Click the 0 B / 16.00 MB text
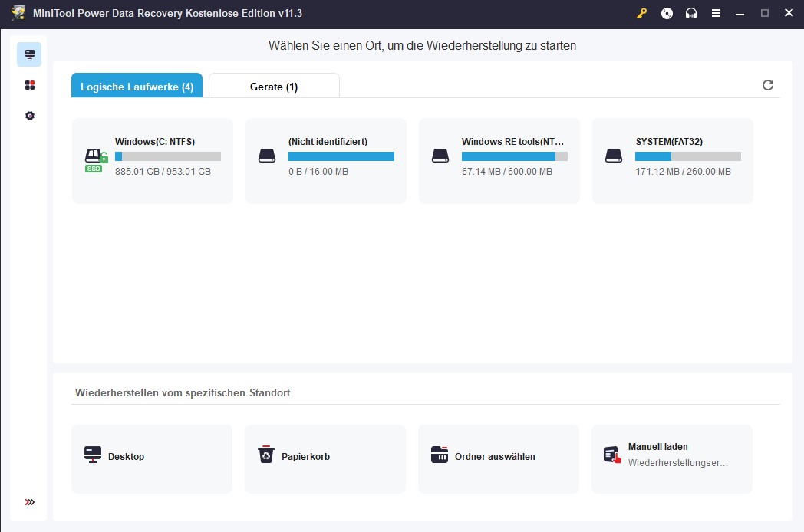This screenshot has width=804, height=532. click(318, 172)
